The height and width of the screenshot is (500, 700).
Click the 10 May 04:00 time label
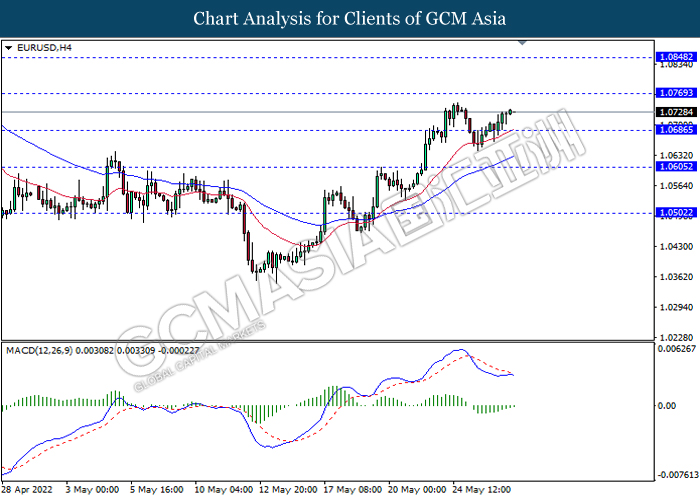click(224, 490)
